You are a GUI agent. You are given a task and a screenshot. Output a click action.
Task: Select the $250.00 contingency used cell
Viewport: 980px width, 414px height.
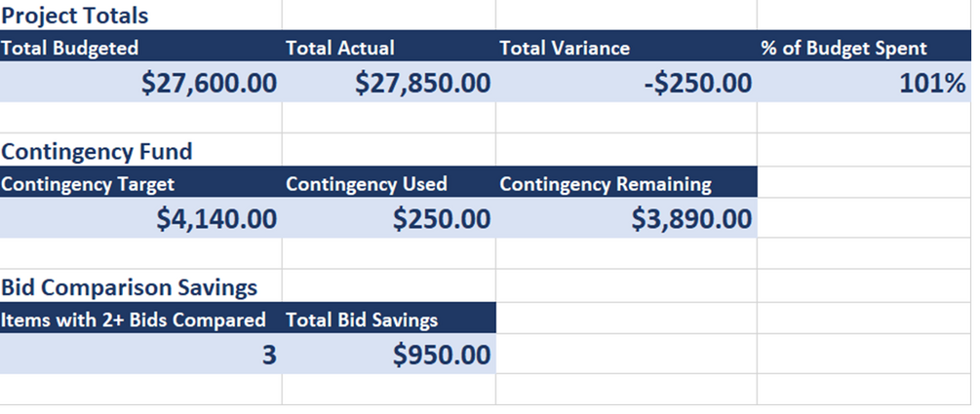(x=389, y=218)
